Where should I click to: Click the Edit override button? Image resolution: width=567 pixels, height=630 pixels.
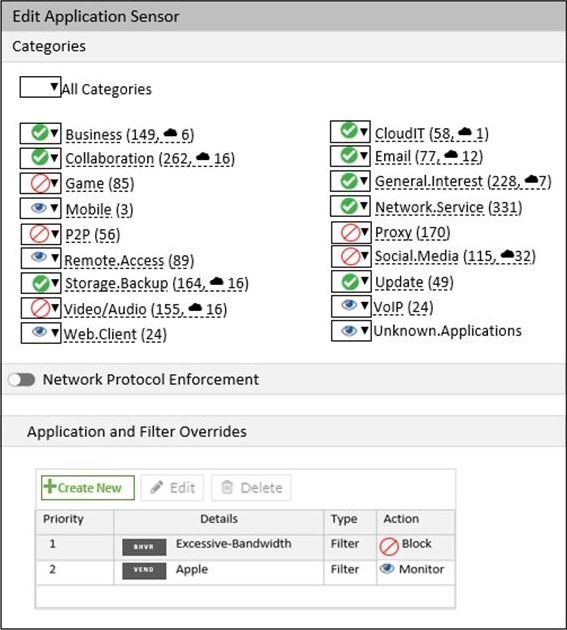[172, 488]
